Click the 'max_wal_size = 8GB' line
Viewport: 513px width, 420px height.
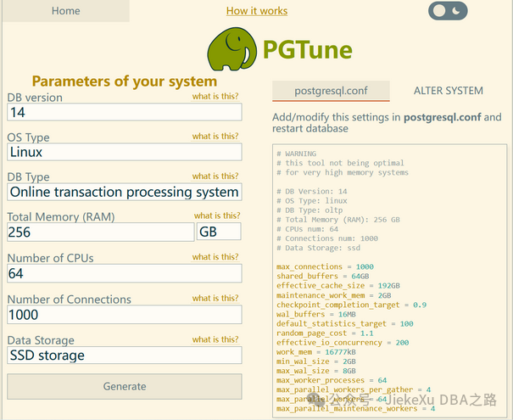316,371
